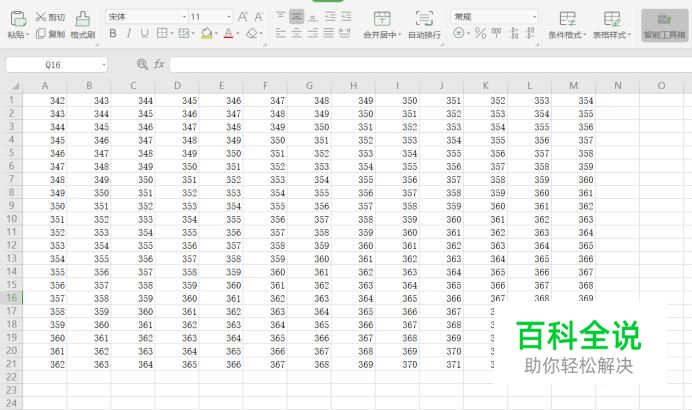Image resolution: width=692 pixels, height=410 pixels.
Task: Select row 16 header
Action: pyautogui.click(x=11, y=298)
